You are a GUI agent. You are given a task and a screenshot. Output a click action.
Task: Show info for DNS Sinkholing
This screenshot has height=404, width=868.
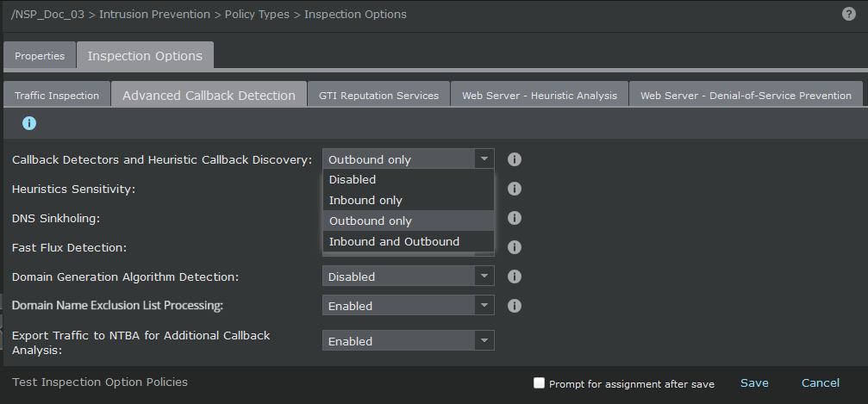pos(515,218)
